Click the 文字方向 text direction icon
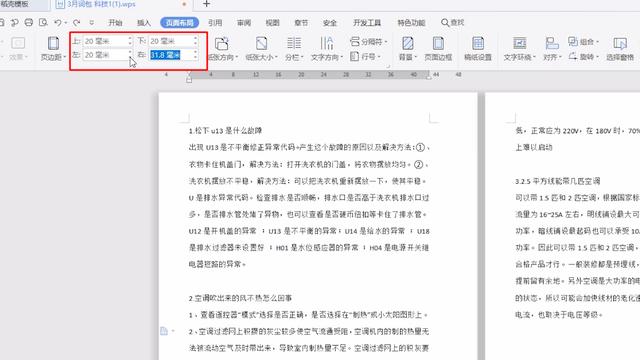 pos(327,43)
